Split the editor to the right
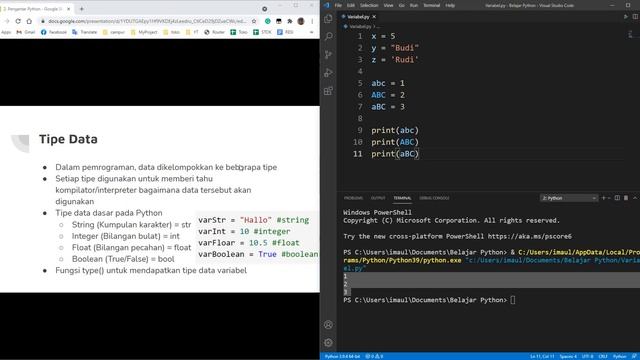 (635, 17)
